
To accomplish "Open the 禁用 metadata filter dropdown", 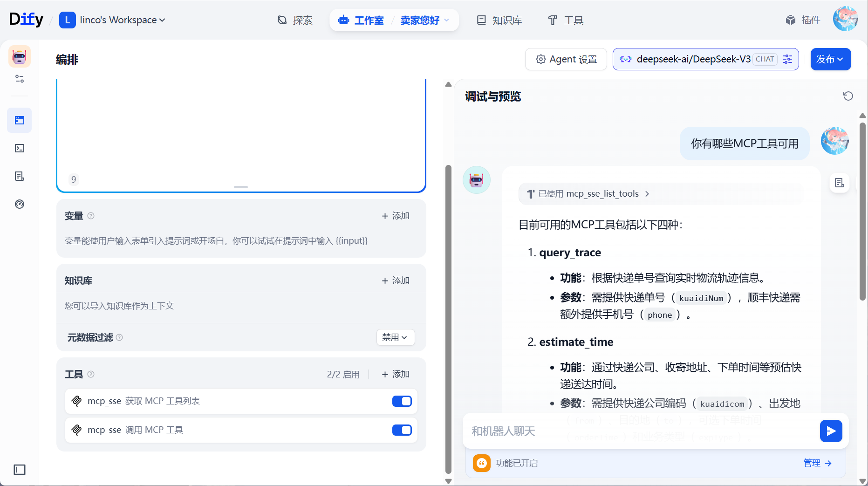I will click(x=395, y=337).
